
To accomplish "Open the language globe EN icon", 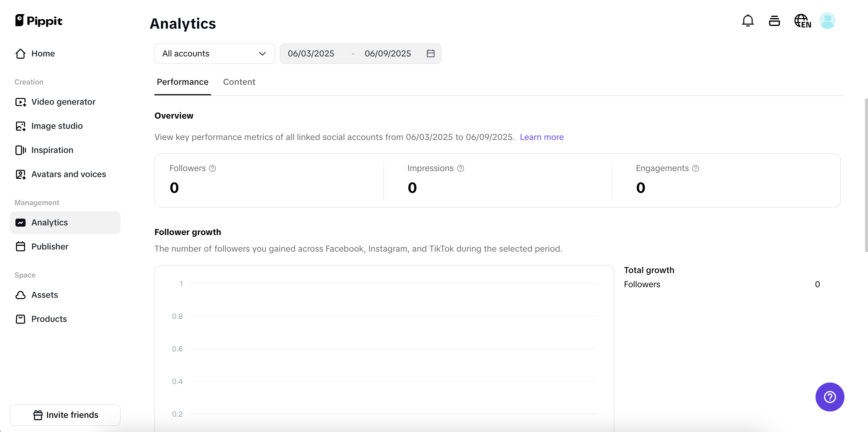I will tap(802, 21).
